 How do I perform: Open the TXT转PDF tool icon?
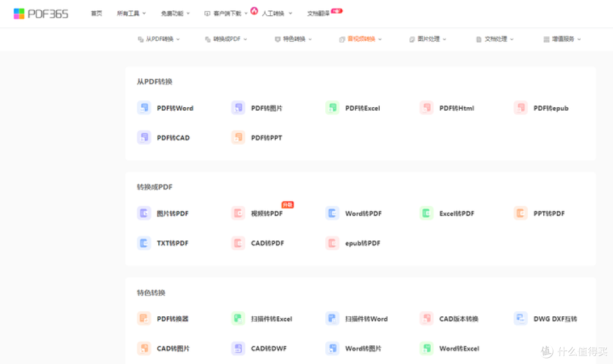click(144, 243)
